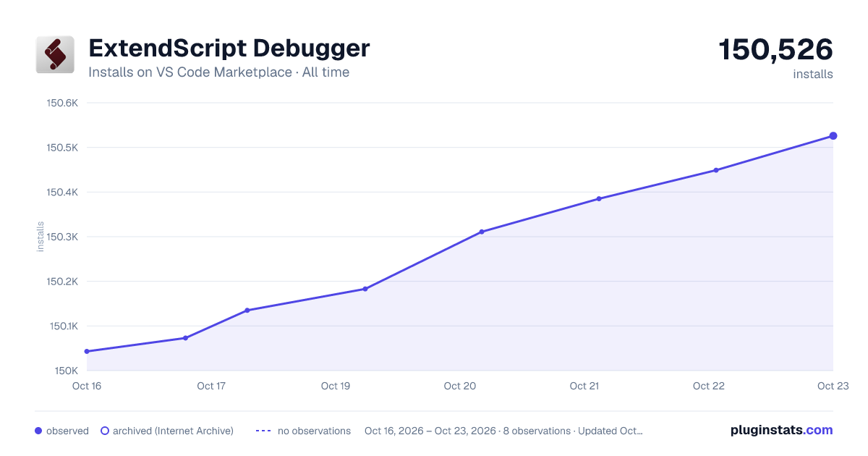This screenshot has width=868, height=456.
Task: Click the no observations dashed-line legend
Action: [x=263, y=431]
